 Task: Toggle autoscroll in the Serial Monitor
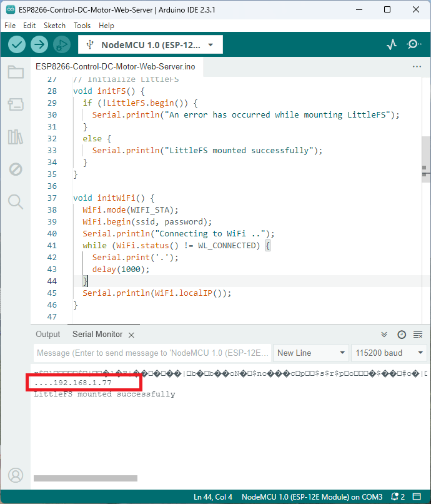pyautogui.click(x=385, y=335)
